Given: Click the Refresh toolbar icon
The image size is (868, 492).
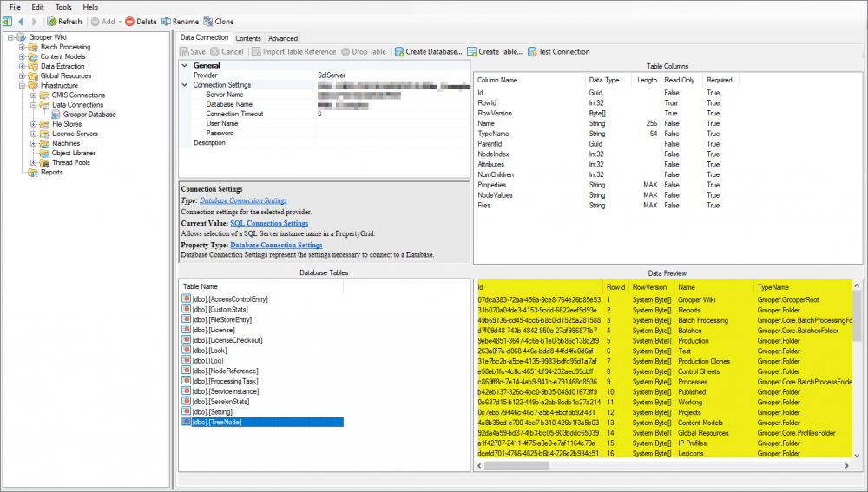Looking at the screenshot, I should click(52, 22).
